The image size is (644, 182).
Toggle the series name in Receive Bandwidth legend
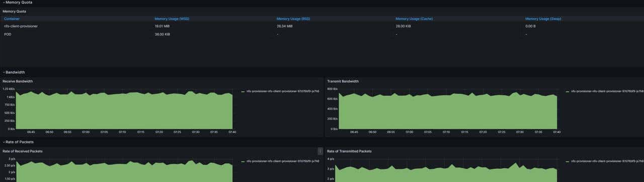[283, 92]
